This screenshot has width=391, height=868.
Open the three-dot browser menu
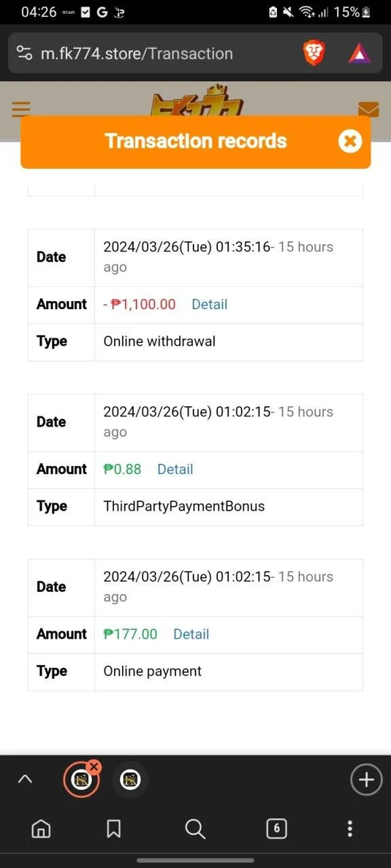350,828
